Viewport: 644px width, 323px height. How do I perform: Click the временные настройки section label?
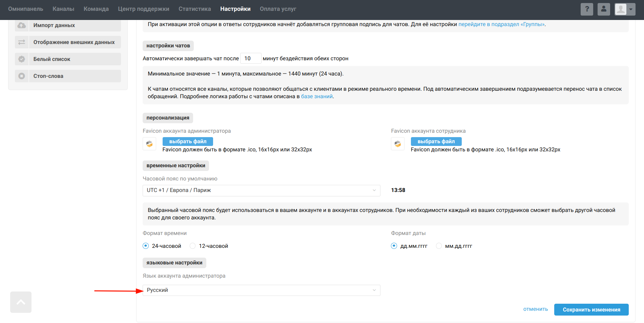tap(176, 166)
